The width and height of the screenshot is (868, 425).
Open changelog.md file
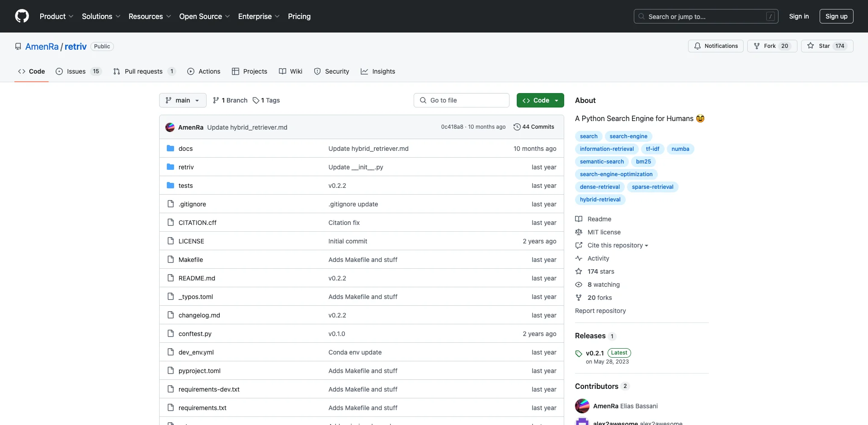pyautogui.click(x=199, y=315)
